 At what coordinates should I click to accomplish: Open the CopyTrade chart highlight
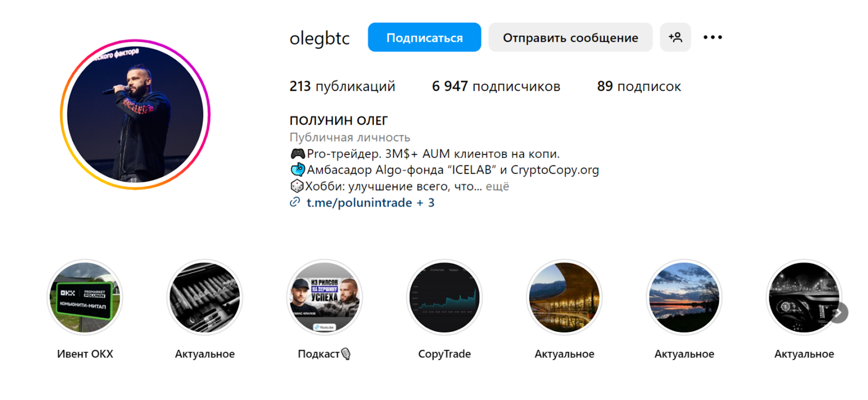click(x=444, y=297)
